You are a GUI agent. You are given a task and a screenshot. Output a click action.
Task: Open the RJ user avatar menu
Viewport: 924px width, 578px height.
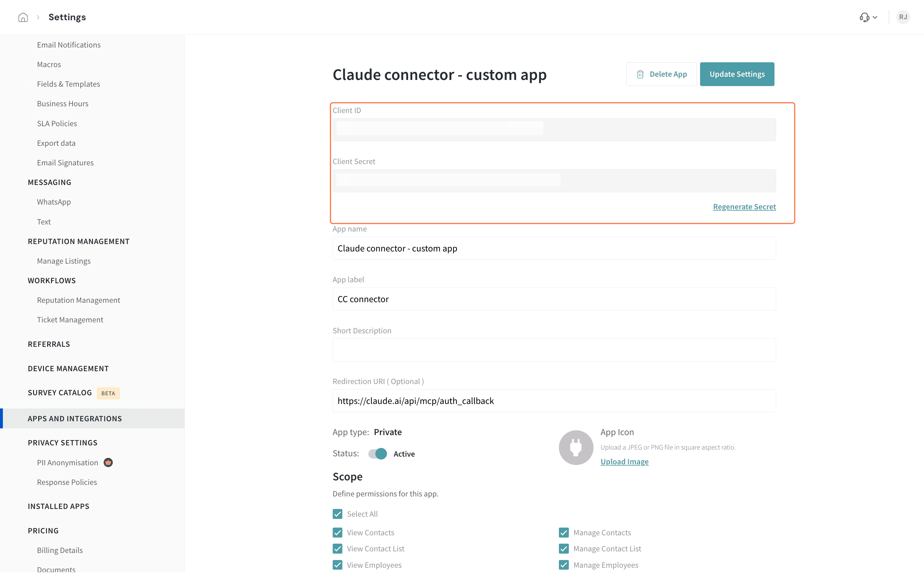tap(903, 17)
